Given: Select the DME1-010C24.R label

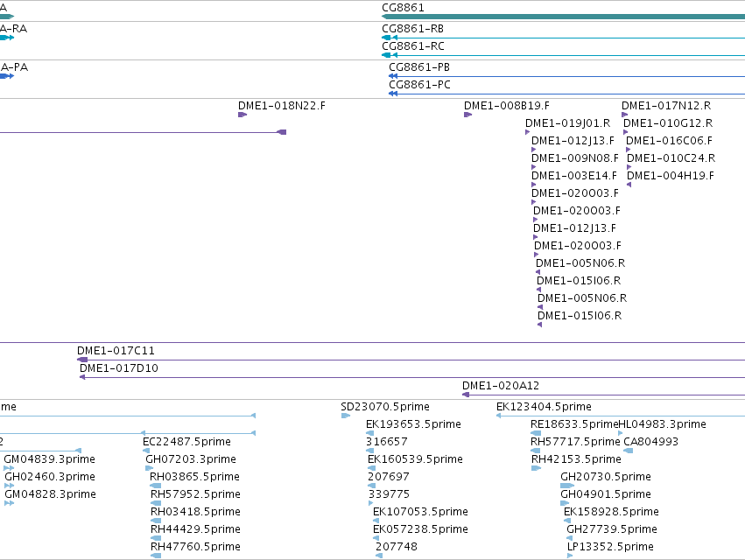Looking at the screenshot, I should [x=671, y=158].
